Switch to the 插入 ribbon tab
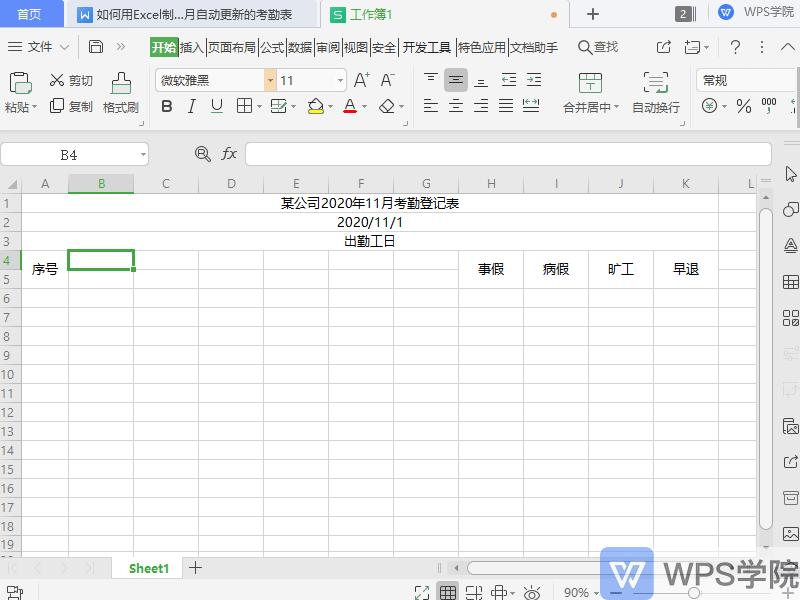This screenshot has height=600, width=800. click(x=190, y=46)
